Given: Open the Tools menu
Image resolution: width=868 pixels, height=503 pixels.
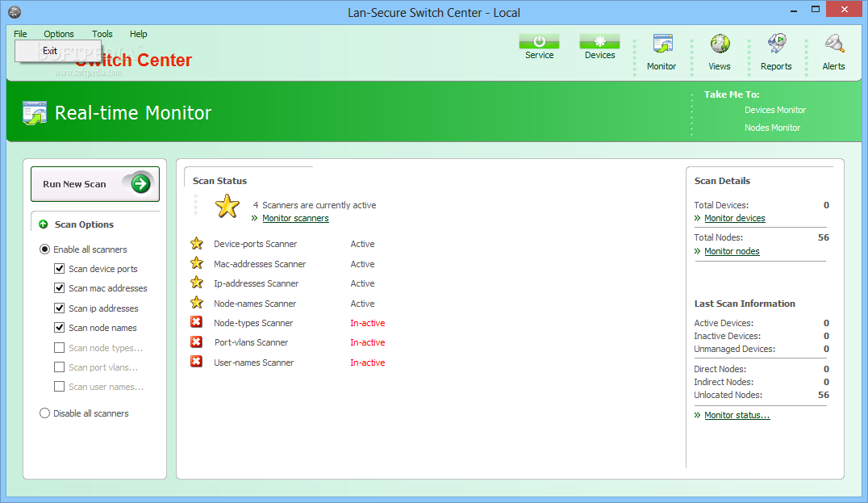Looking at the screenshot, I should click(102, 34).
